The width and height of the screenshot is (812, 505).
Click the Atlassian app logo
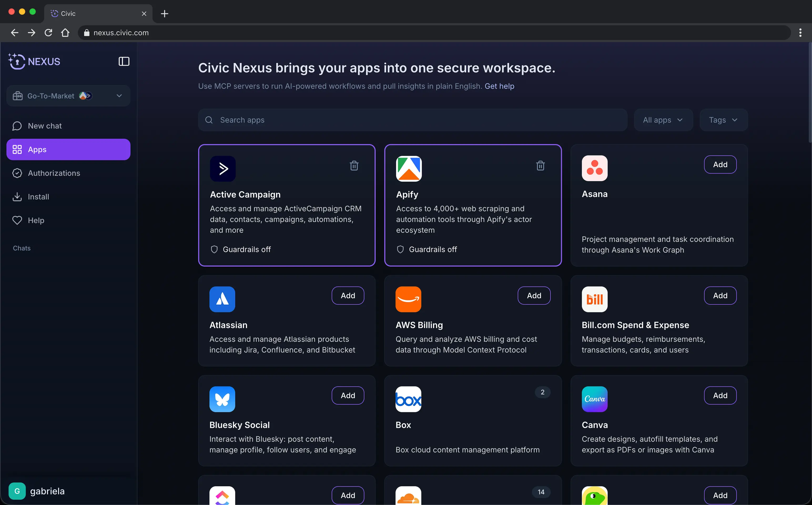[222, 299]
